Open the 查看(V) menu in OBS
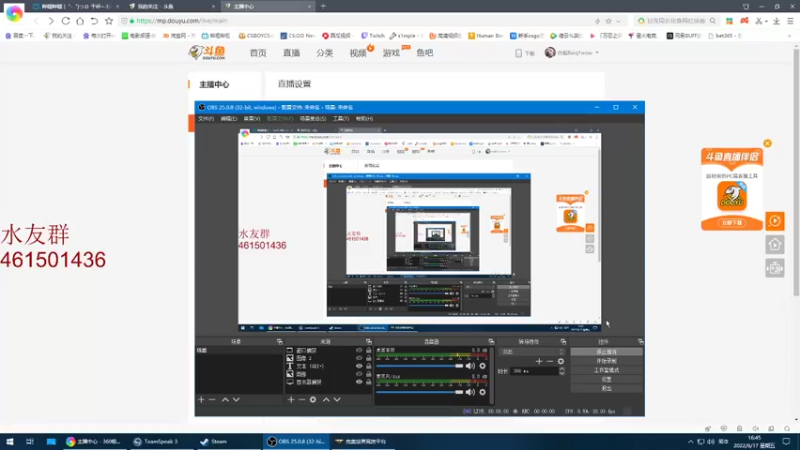 coord(252,118)
